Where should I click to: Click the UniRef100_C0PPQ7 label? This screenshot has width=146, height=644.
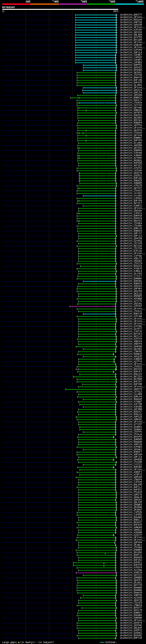[x=131, y=58]
